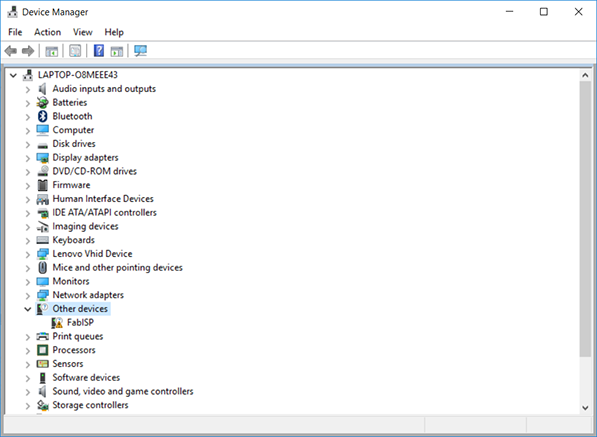
Task: Select the FabISP device entry
Action: coord(80,322)
